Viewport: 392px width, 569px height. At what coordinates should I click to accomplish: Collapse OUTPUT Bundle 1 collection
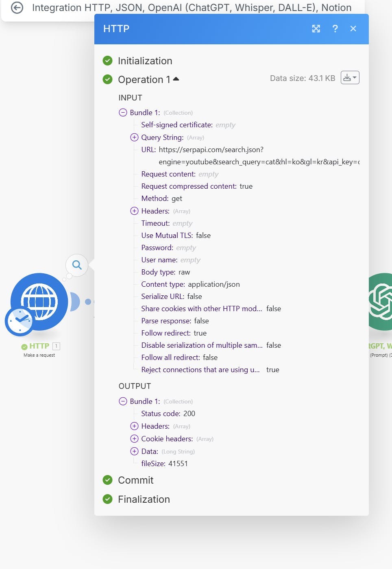[x=123, y=401]
